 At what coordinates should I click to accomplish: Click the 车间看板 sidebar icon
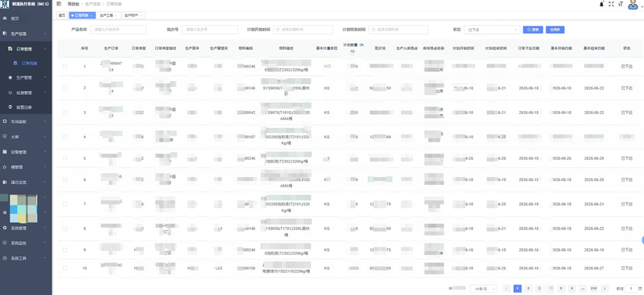point(5,121)
